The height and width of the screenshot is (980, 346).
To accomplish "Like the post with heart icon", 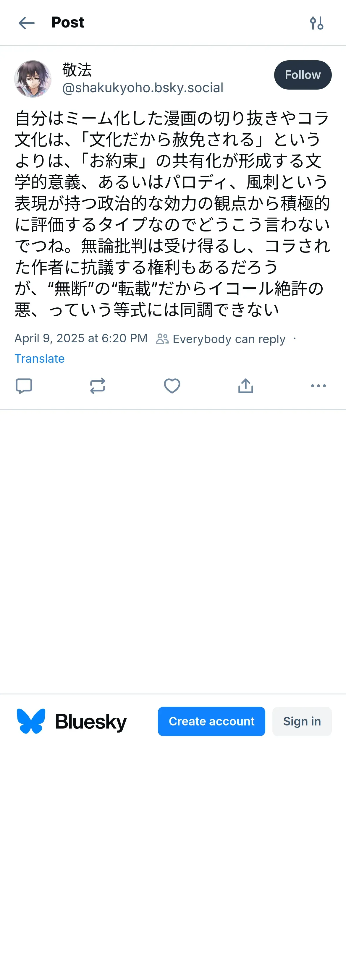I will coord(172,386).
